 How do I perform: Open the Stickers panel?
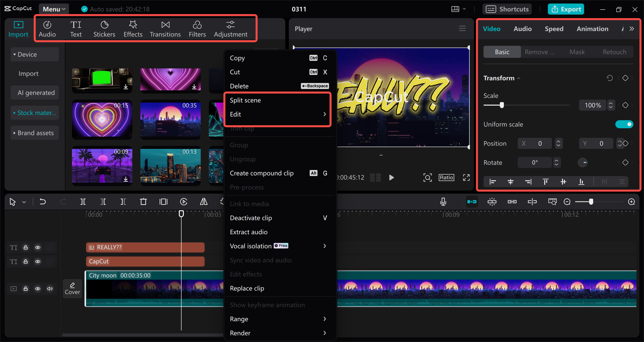104,28
